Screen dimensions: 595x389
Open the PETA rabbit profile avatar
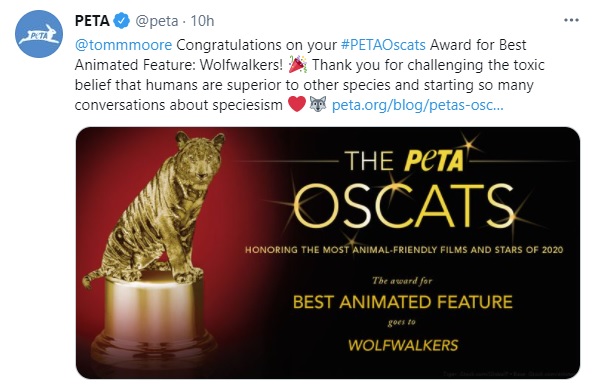click(x=39, y=34)
